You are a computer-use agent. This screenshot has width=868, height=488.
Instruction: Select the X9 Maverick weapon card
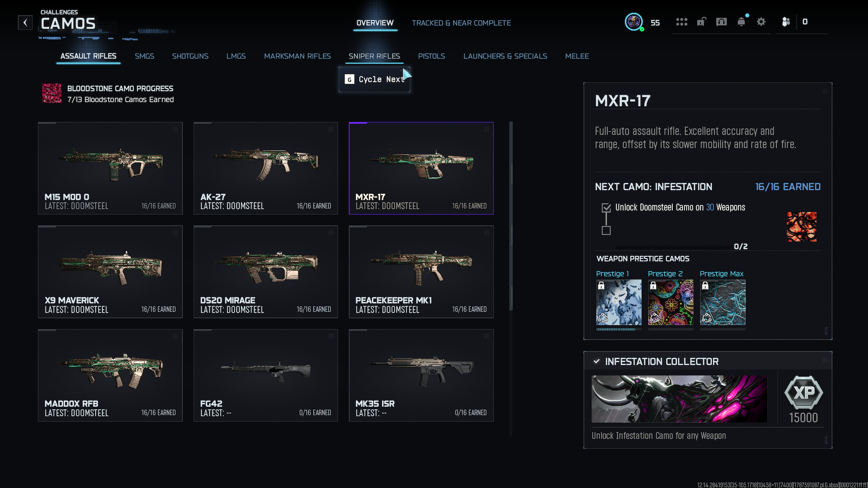pyautogui.click(x=110, y=272)
